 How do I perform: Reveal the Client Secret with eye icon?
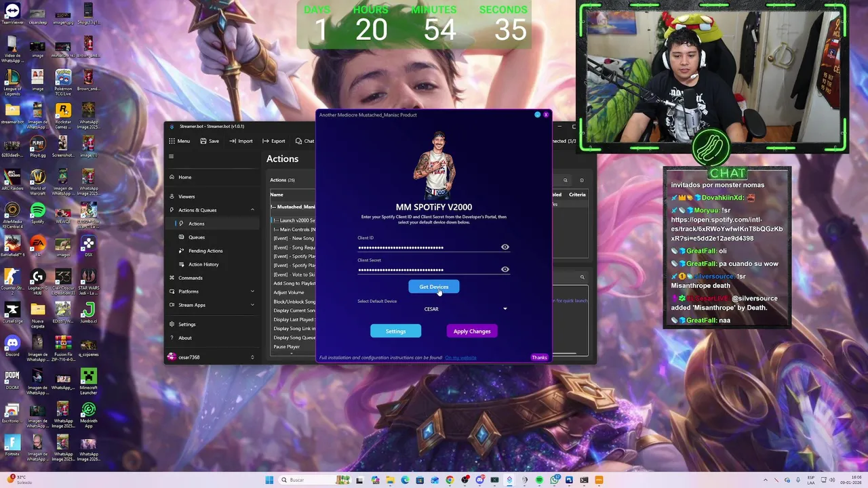[505, 269]
